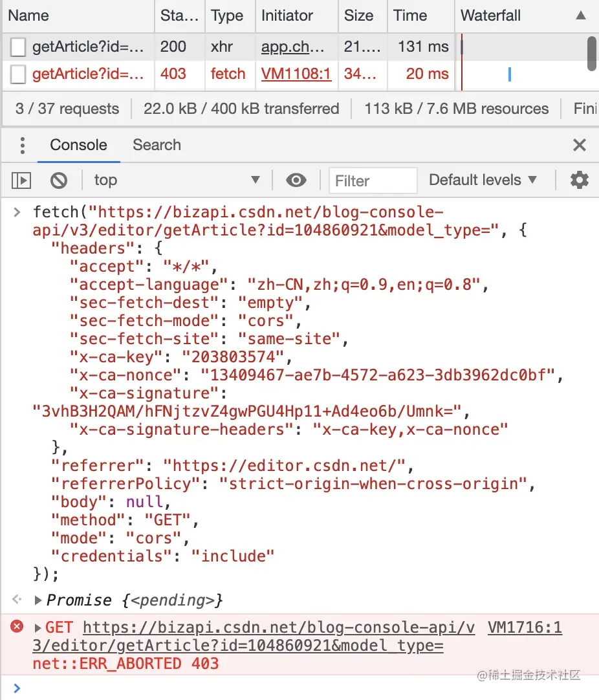Check the box for the 403 getArticle request

(x=18, y=74)
